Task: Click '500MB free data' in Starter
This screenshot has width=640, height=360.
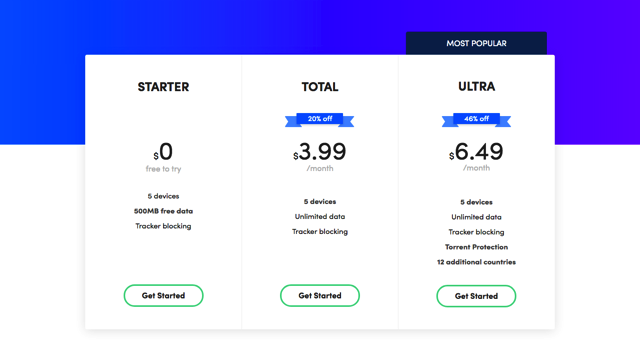Action: pos(163,211)
